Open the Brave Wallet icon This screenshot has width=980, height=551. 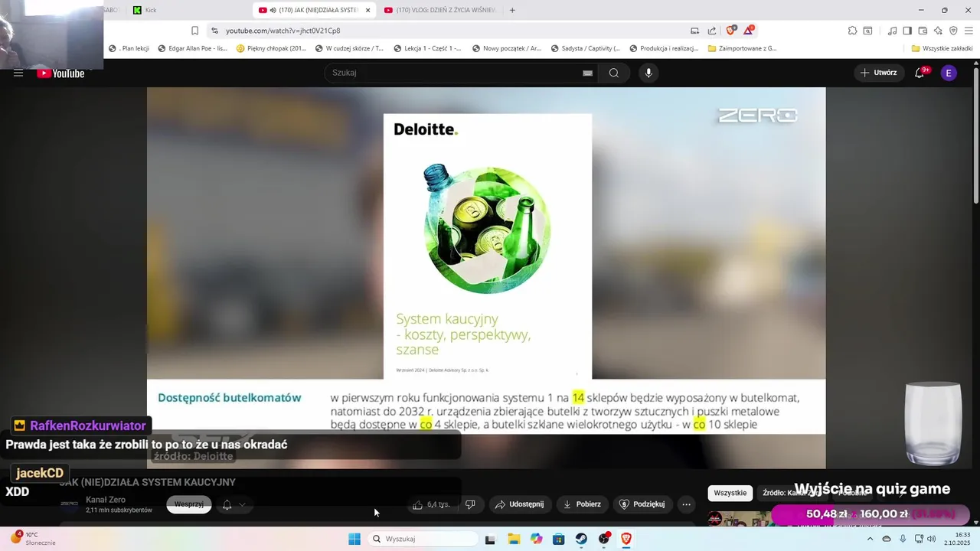tap(923, 31)
